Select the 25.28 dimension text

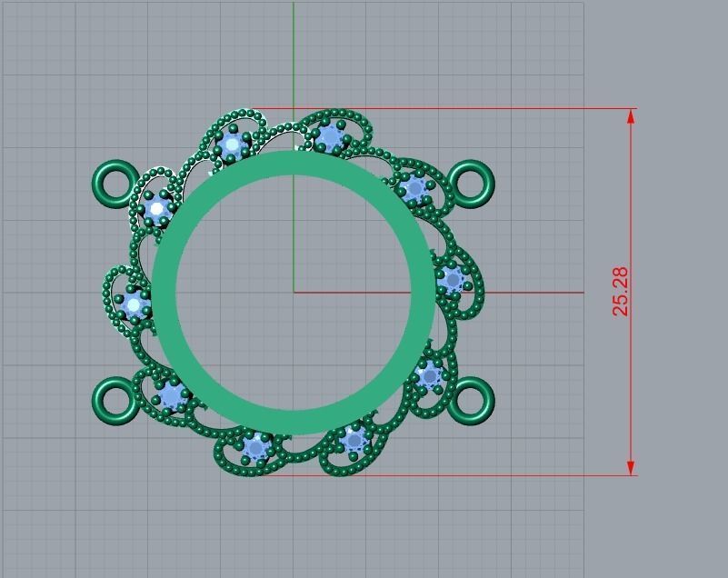[x=620, y=292]
